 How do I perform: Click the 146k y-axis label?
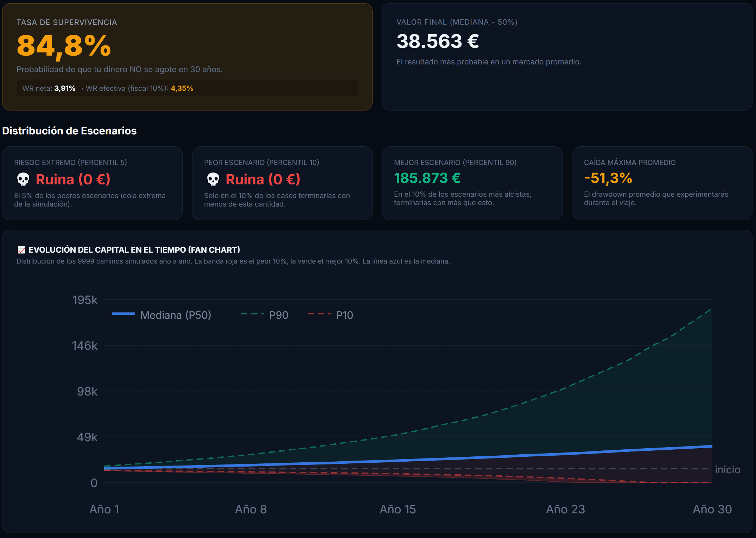point(85,346)
